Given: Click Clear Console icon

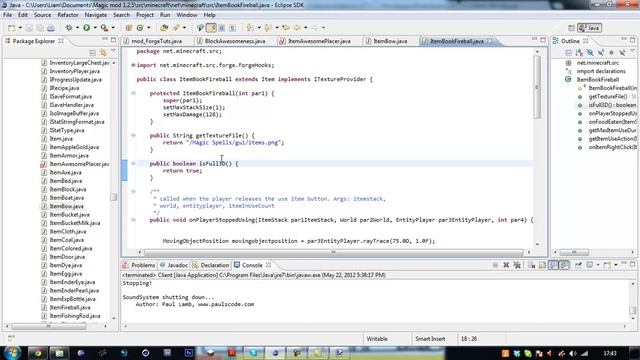Looking at the screenshot, I should pos(531,265).
